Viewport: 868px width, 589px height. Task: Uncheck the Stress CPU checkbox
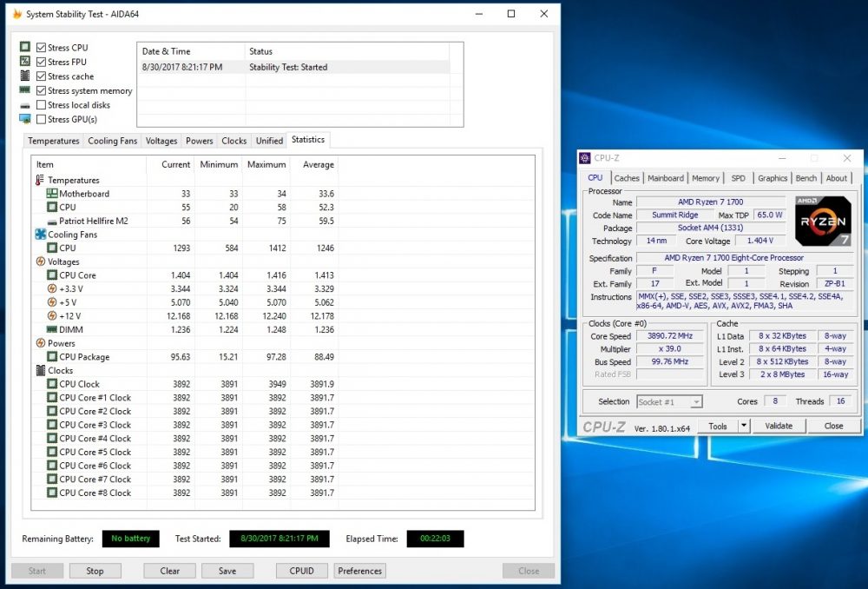(41, 48)
